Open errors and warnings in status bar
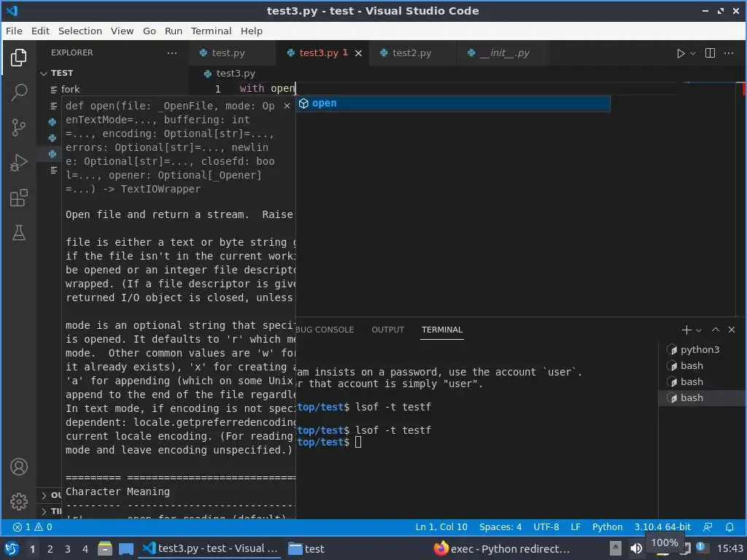 click(x=32, y=527)
